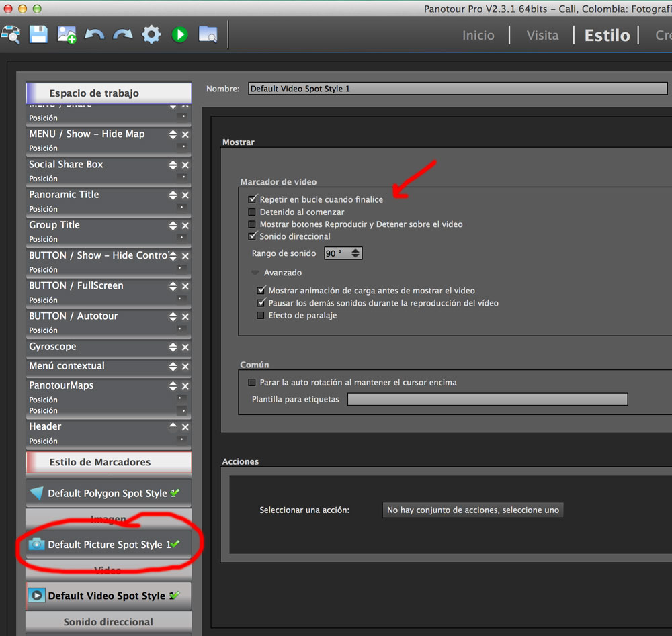Image resolution: width=672 pixels, height=636 pixels.
Task: Collapse the Avanzado section
Action: pos(255,273)
